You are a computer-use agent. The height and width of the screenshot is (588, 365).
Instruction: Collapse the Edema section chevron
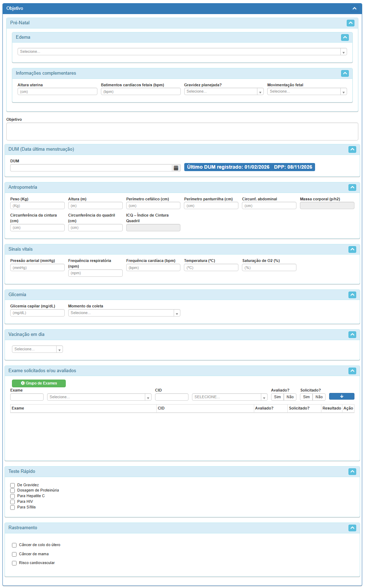click(x=345, y=37)
